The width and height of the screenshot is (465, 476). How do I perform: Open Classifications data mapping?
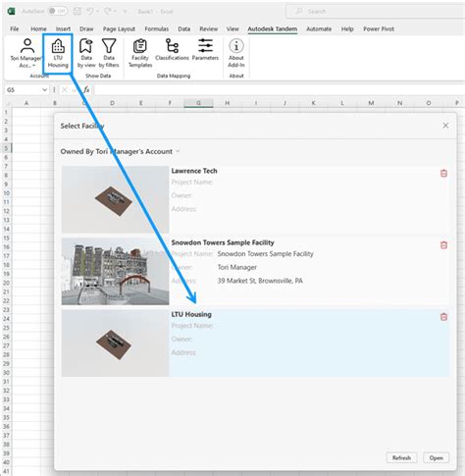coord(172,50)
